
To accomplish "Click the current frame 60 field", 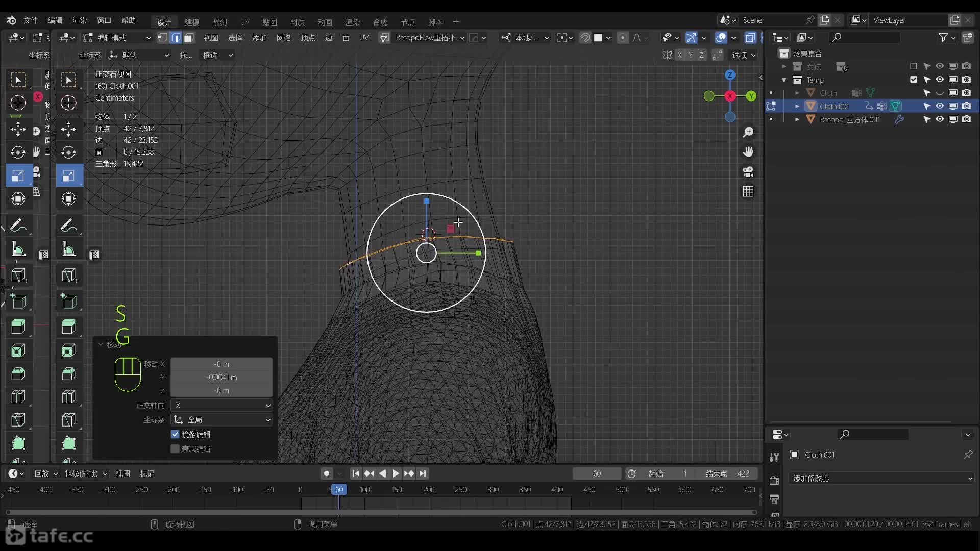I will [x=597, y=474].
